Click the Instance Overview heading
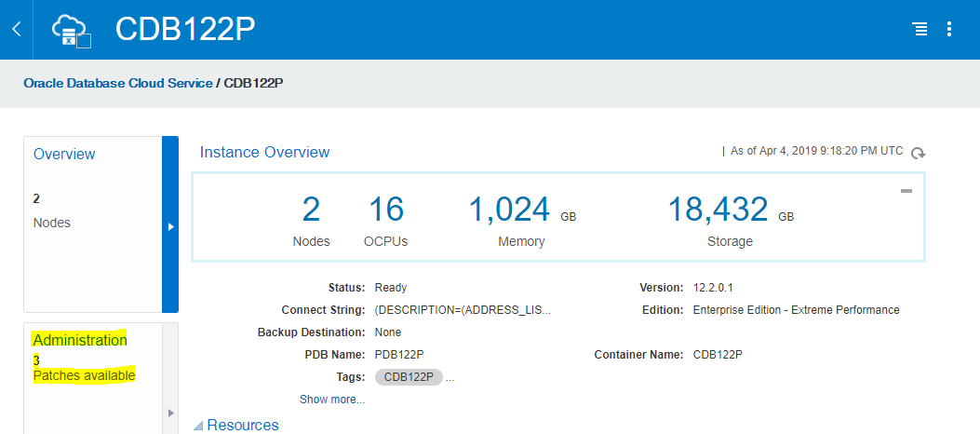 [264, 153]
